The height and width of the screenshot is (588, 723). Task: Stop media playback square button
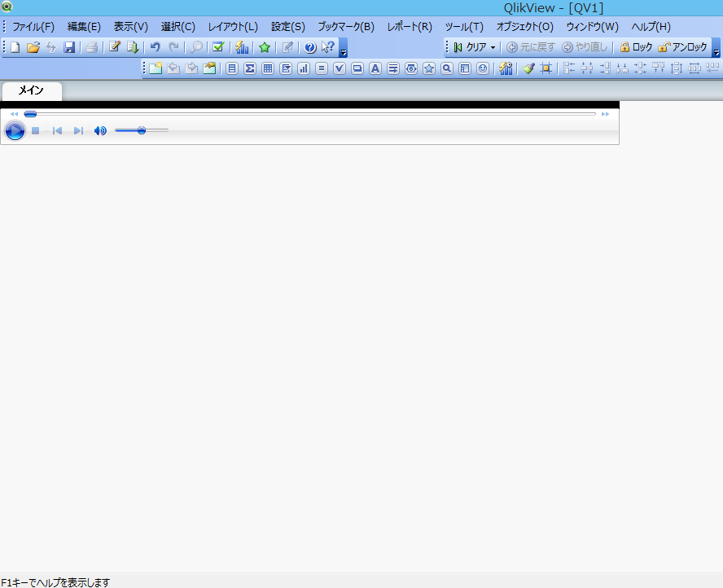(x=36, y=131)
